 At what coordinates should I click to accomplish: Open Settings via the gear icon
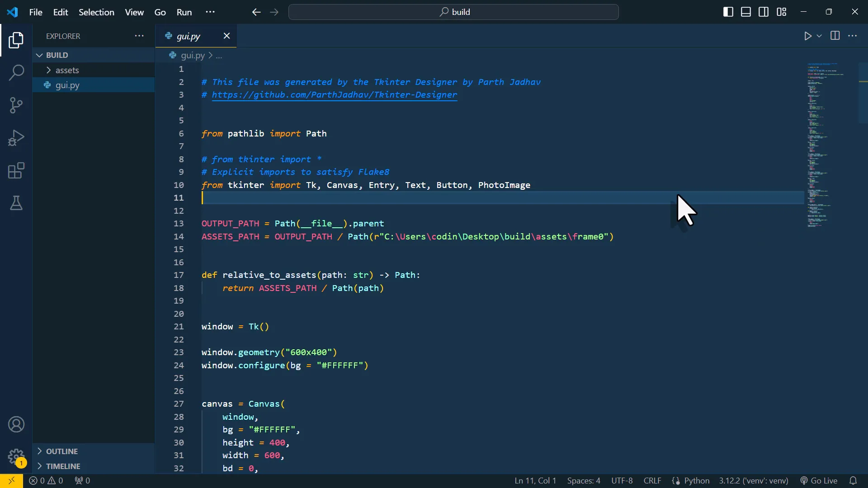click(16, 458)
